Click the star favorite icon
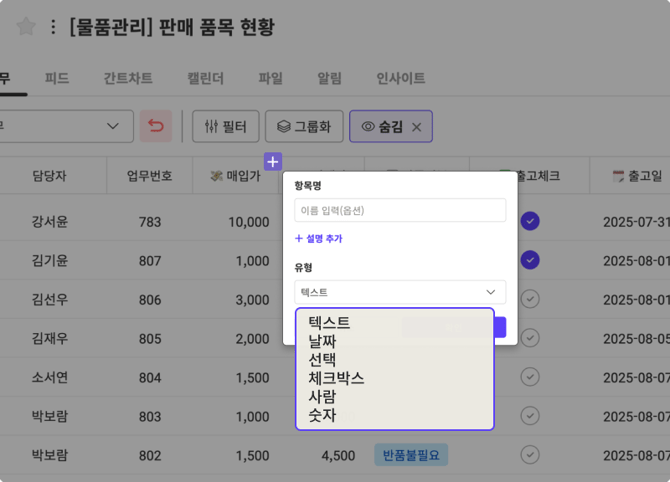The image size is (670, 482). [x=25, y=27]
